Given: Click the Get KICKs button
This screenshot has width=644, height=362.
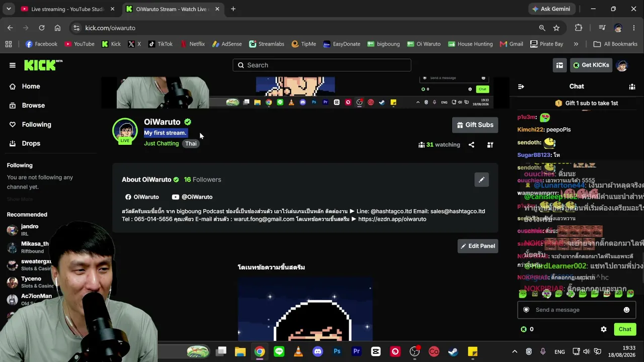Looking at the screenshot, I should point(591,65).
